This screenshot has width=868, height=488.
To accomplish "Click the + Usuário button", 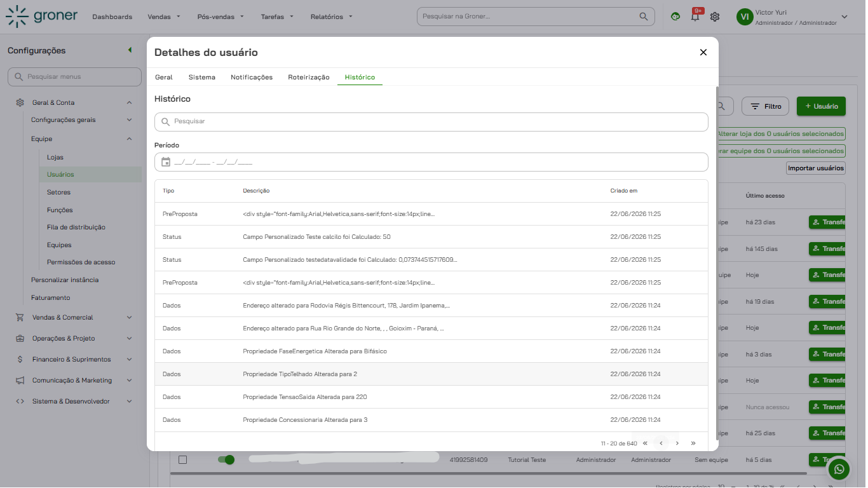I will click(821, 106).
